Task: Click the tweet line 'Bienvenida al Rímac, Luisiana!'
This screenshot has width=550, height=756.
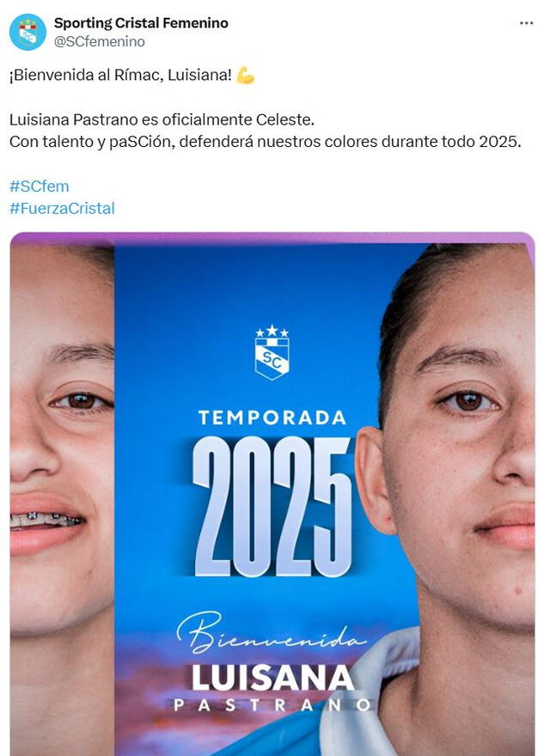Action: coord(120,76)
